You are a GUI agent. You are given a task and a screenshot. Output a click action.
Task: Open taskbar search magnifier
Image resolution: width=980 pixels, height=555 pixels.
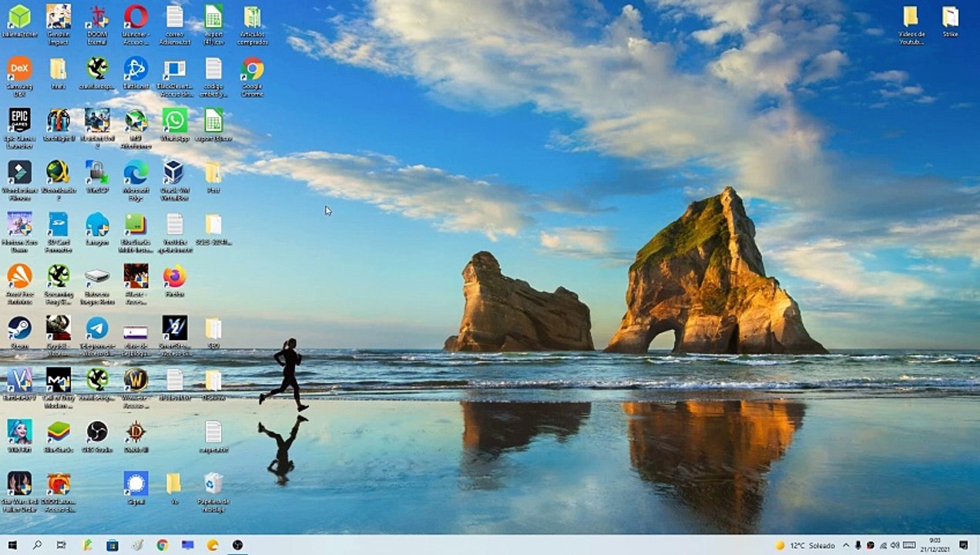tap(37, 545)
